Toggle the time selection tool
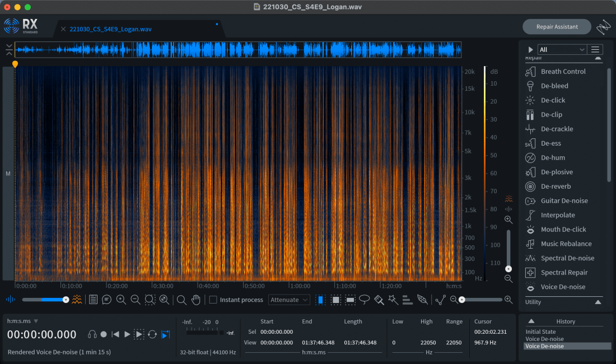The height and width of the screenshot is (364, 616). (x=320, y=300)
